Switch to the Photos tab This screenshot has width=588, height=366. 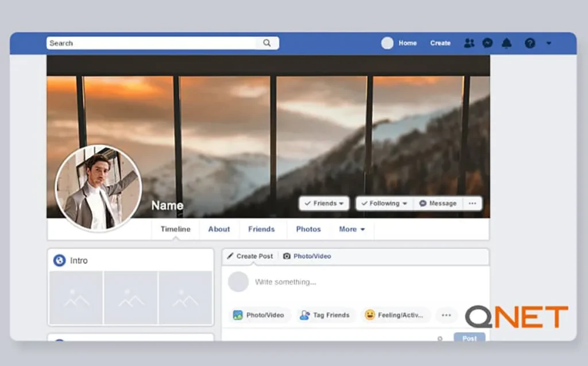coord(308,229)
